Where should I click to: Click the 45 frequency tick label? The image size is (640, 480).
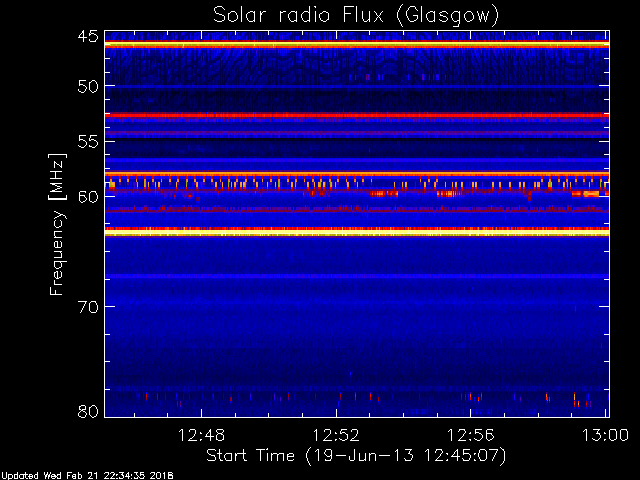[88, 36]
